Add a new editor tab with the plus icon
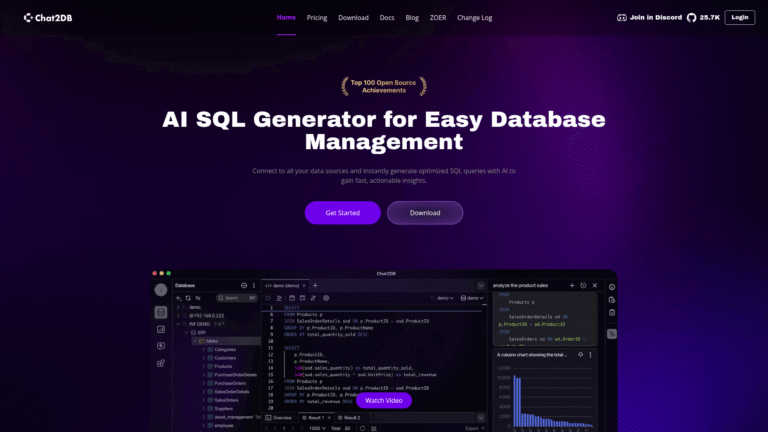 pyautogui.click(x=315, y=285)
